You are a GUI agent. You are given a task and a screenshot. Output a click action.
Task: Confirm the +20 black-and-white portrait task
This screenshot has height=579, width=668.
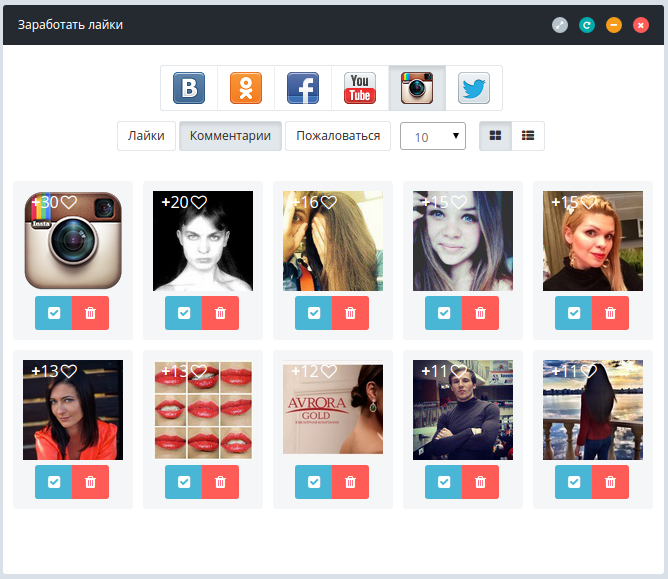[x=184, y=313]
